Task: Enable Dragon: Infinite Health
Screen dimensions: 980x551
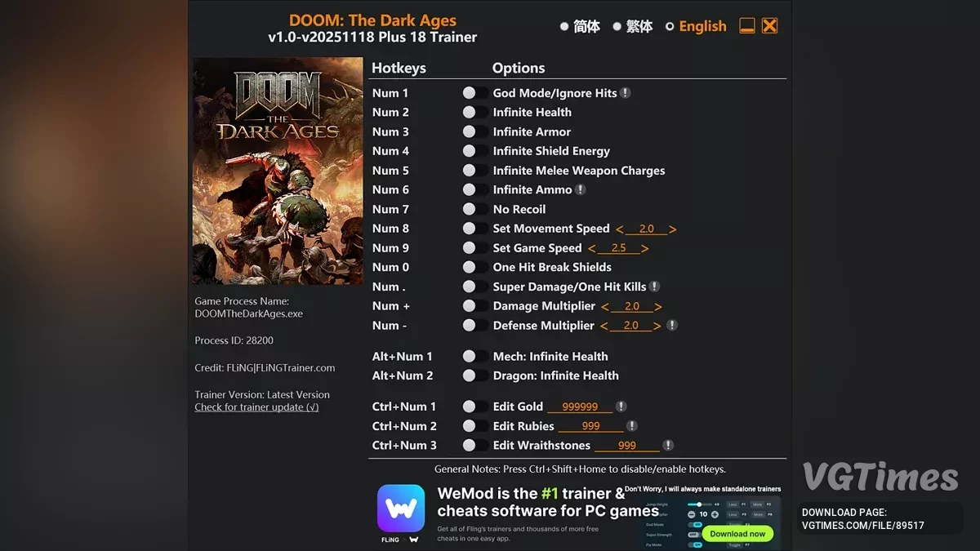Action: pos(474,375)
